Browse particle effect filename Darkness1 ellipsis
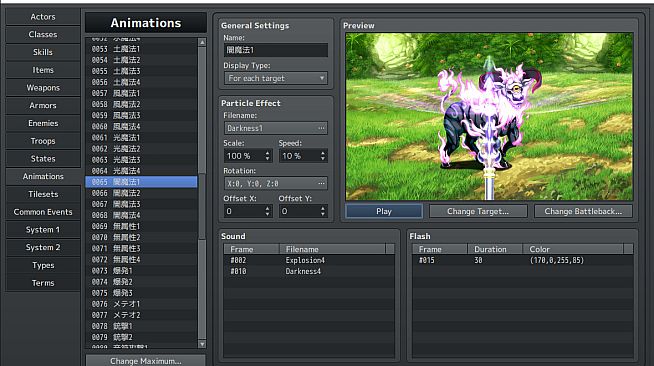654x366 pixels. (321, 128)
